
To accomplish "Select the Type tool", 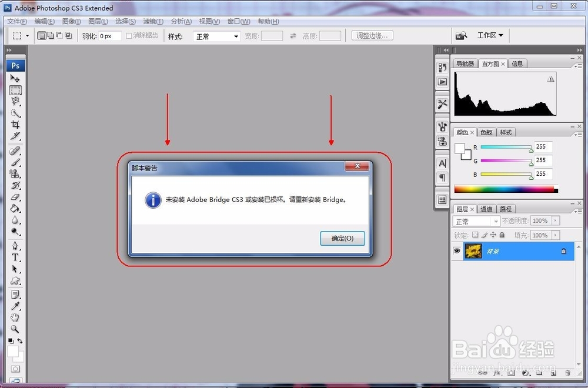I will [x=15, y=257].
